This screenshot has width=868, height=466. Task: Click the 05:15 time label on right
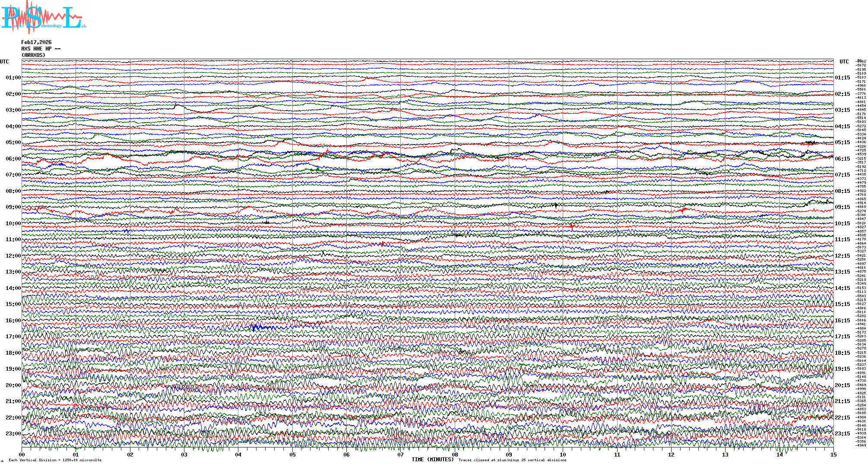(x=842, y=142)
